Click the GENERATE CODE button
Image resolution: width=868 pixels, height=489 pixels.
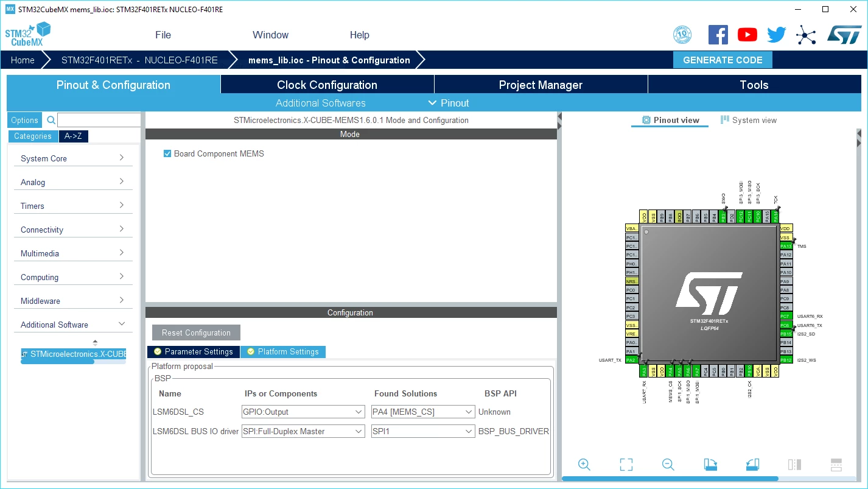point(723,60)
